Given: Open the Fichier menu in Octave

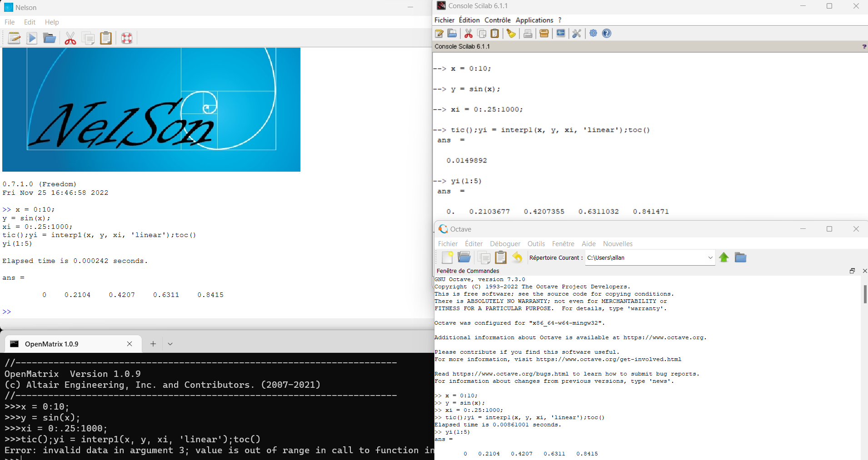Looking at the screenshot, I should pos(448,244).
